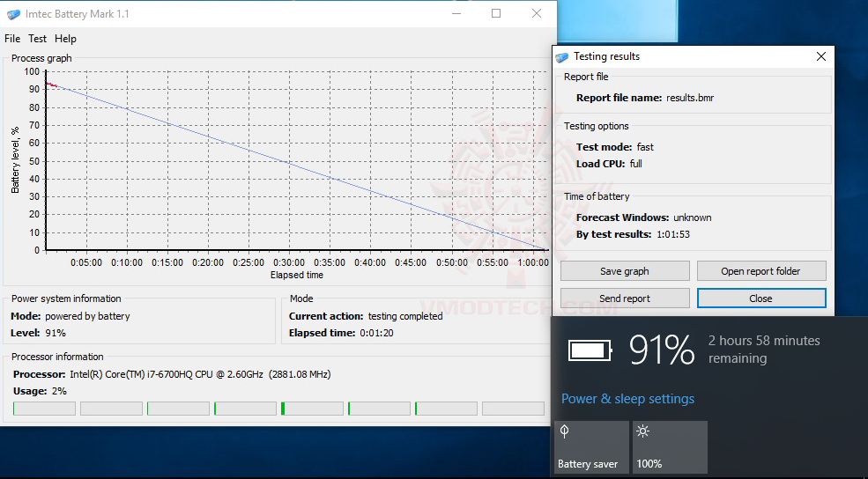
Task: Click the 1:00:00 elapsed time label
Action: (x=533, y=262)
